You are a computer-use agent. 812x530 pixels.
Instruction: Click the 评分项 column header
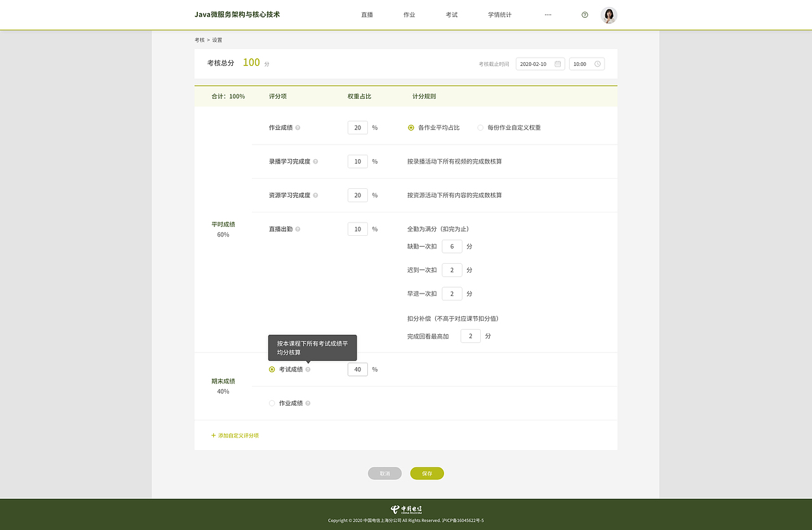point(278,96)
